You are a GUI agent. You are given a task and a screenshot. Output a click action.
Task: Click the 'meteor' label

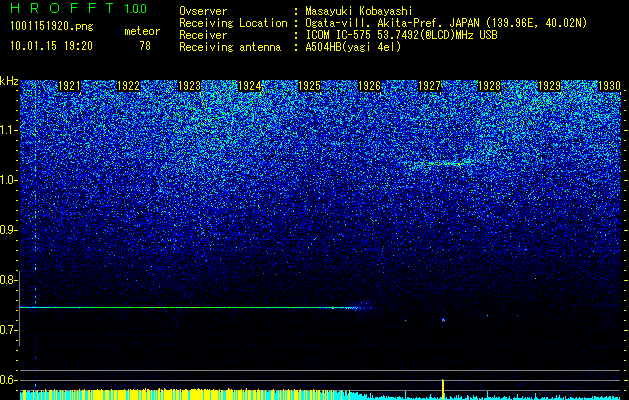pos(142,31)
